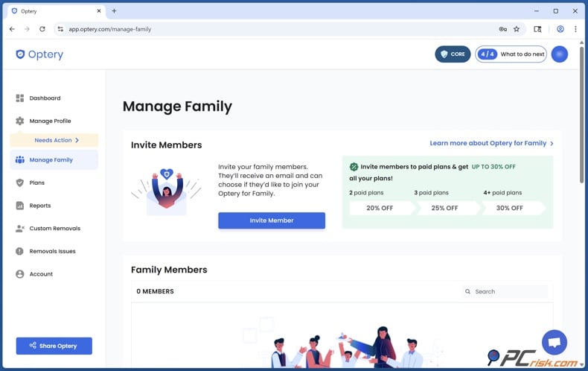Click the 20% OFF discount label
This screenshot has width=588, height=371.
(380, 208)
